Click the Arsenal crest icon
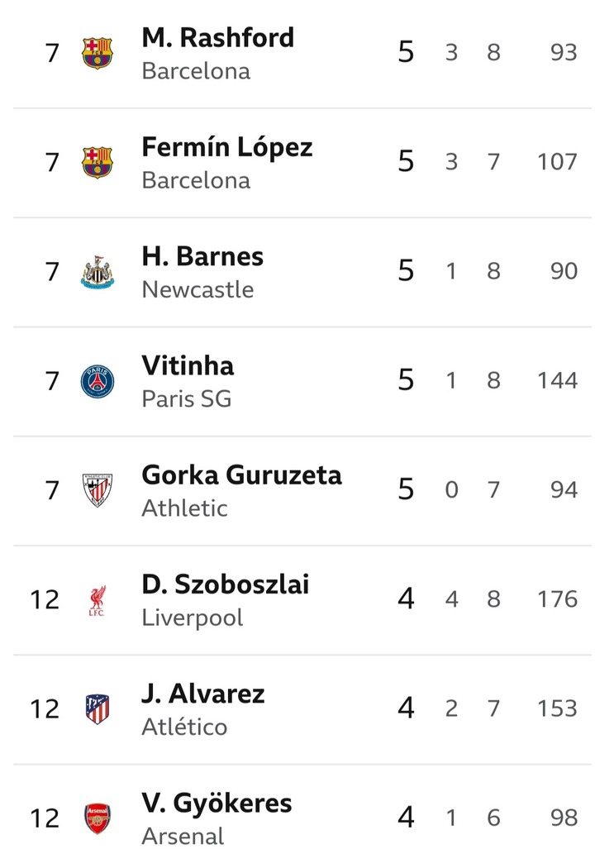The width and height of the screenshot is (595, 868). click(98, 818)
